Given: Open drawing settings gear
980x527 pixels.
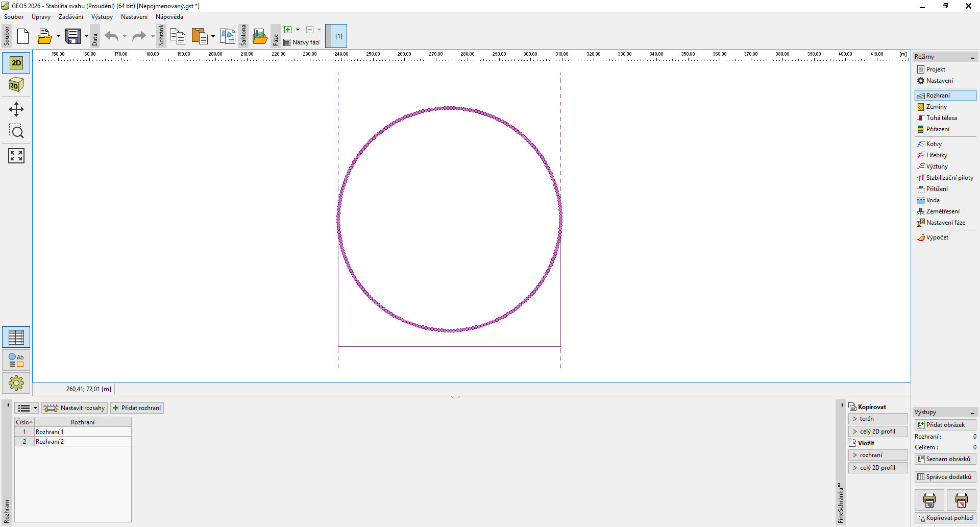Looking at the screenshot, I should (x=16, y=383).
